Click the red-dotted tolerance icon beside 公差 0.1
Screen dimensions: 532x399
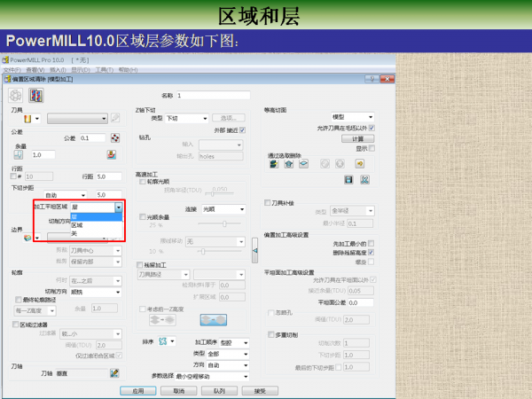[115, 137]
